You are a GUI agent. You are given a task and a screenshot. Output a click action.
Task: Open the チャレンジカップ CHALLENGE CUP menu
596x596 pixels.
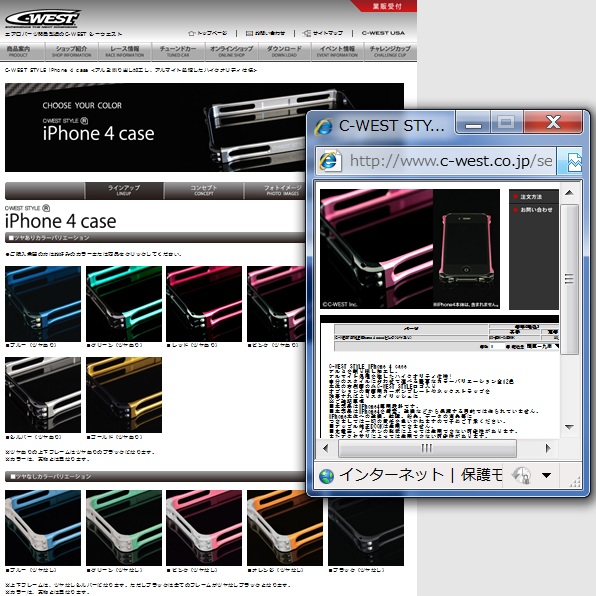coord(390,51)
